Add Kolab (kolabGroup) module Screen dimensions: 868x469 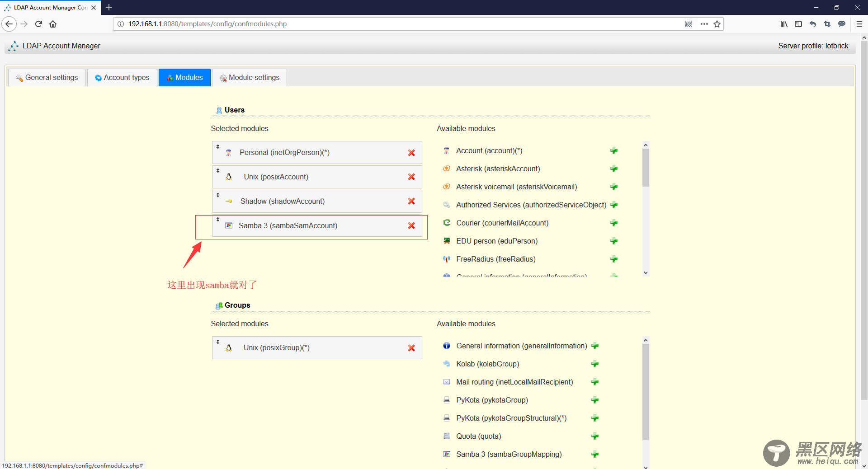click(x=595, y=364)
